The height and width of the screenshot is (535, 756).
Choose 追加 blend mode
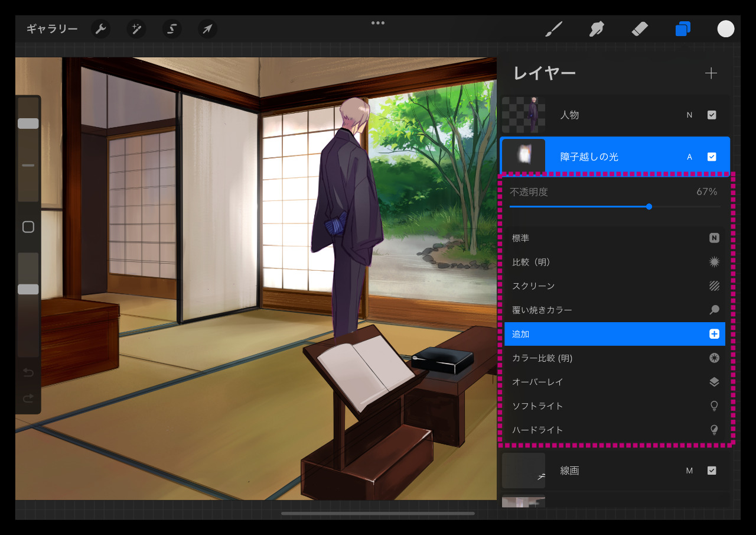coord(615,334)
